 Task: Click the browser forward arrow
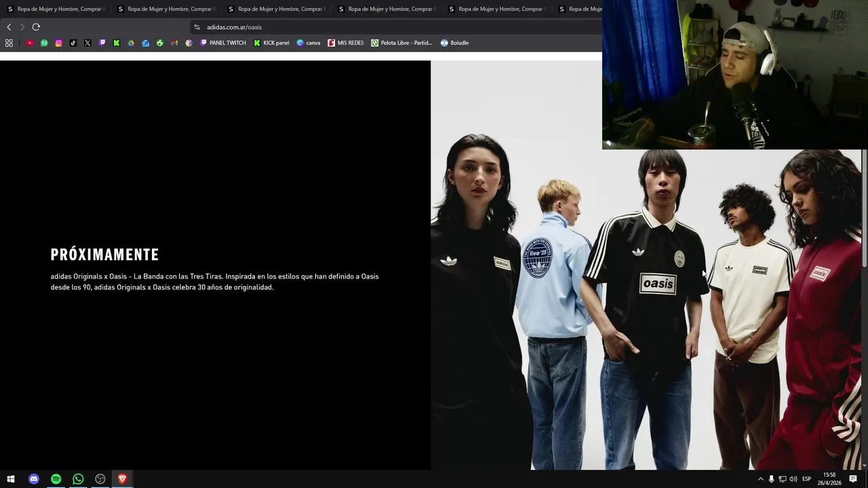pos(22,27)
